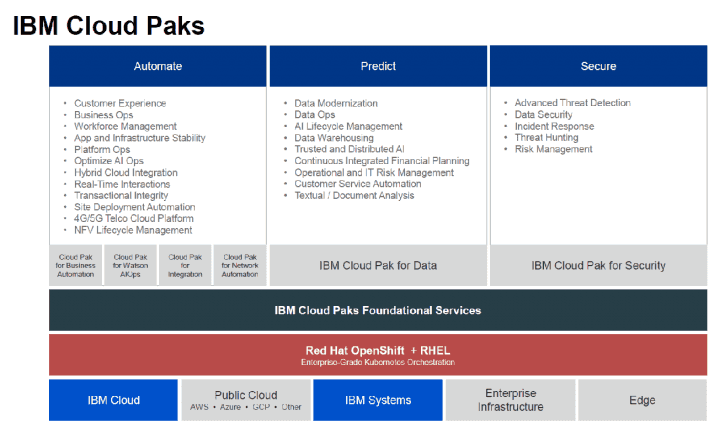Select Customer Service Automation item
Viewport: 720px width, 423px height.
pos(358,184)
